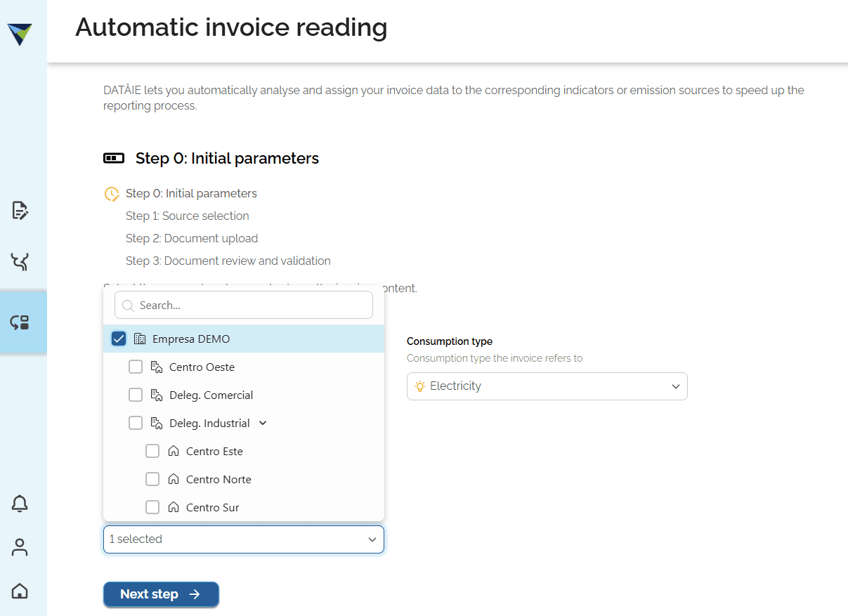Click the icon beside Deleg. Industrial

pyautogui.click(x=157, y=423)
